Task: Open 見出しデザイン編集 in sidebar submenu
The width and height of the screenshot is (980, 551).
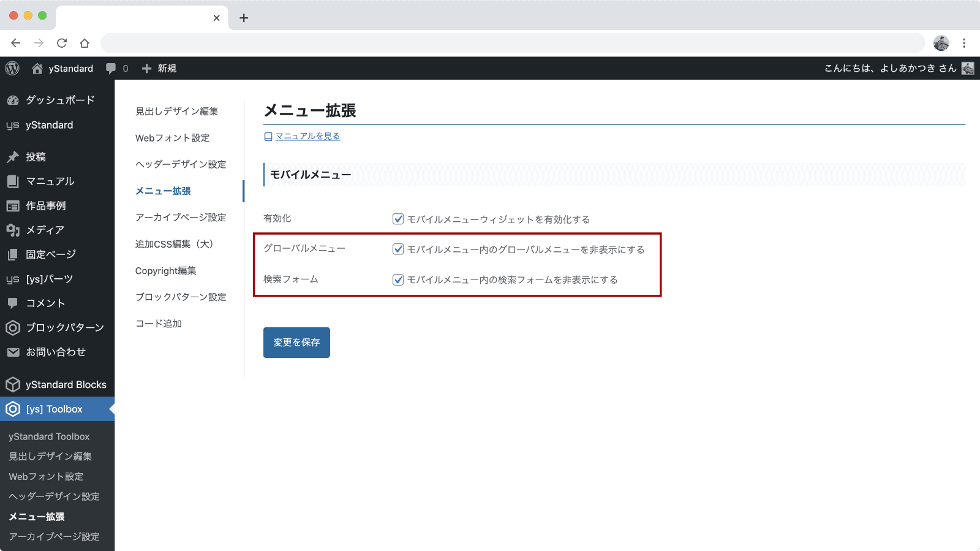Action: [x=50, y=456]
